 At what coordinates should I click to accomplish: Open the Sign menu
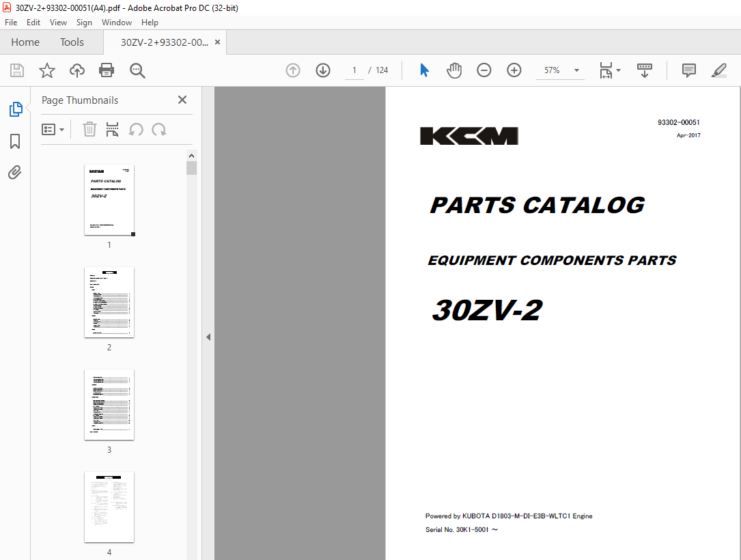[84, 23]
